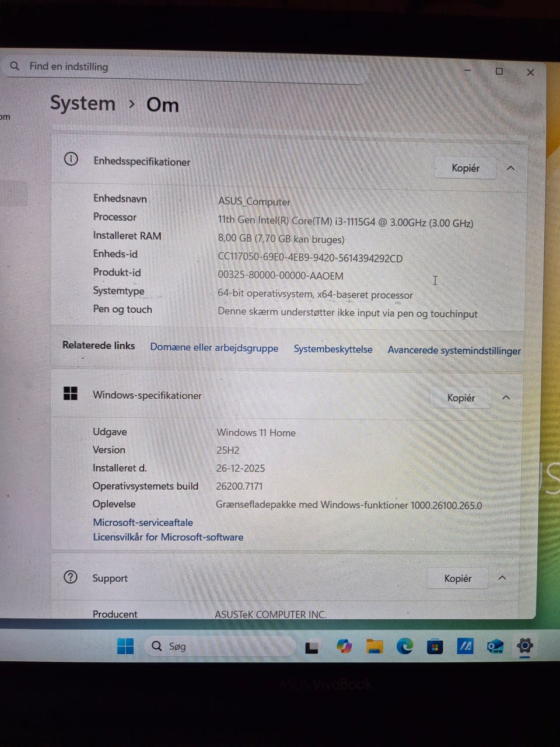Screen dimensions: 560x747
Task: Click the Pen og touch value text
Action: coord(348,313)
